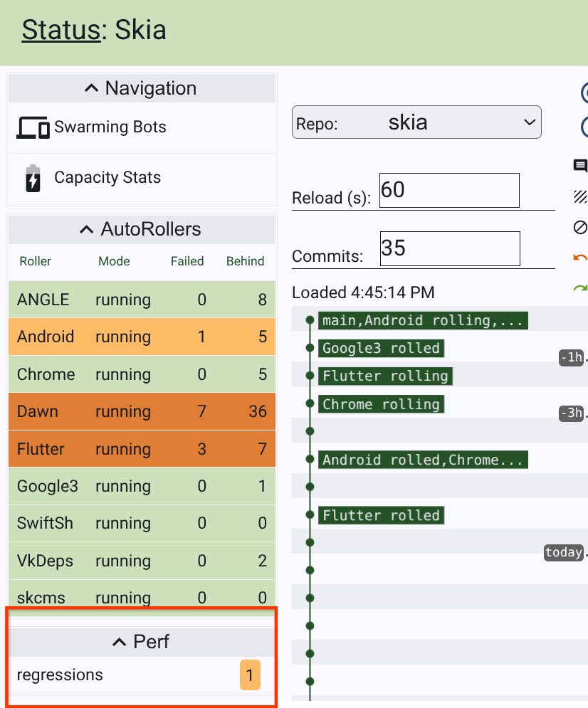Click the Swarming Bots devices icon
Image resolution: width=588 pixels, height=708 pixels.
[x=33, y=127]
